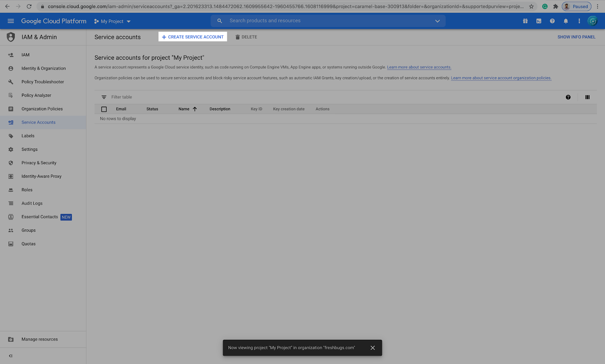
Task: Click the search magnifier icon
Action: pos(220,21)
